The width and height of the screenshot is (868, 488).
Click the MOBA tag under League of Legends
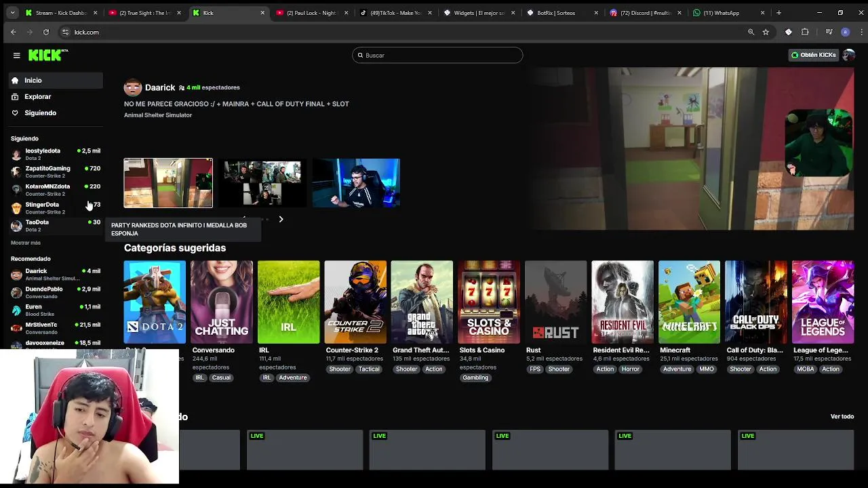pyautogui.click(x=806, y=369)
